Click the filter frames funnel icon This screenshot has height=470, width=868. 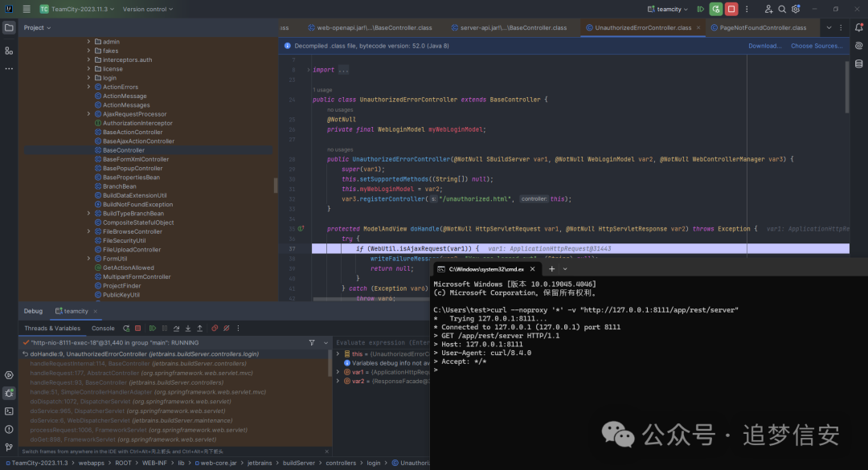(312, 343)
